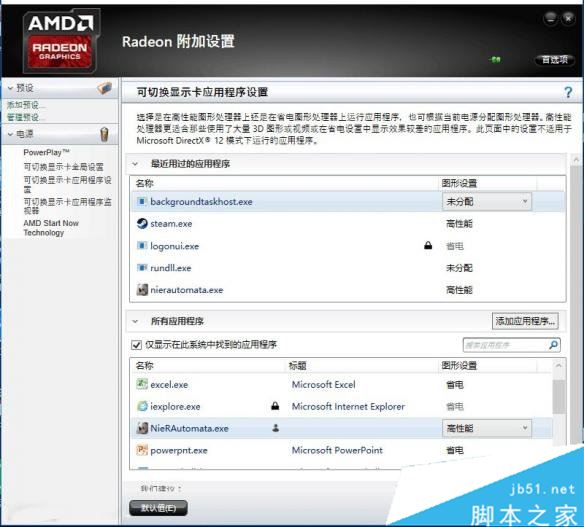Screen dimensions: 584x527
Task: Click the rundll.exe app icon
Action: pyautogui.click(x=142, y=268)
